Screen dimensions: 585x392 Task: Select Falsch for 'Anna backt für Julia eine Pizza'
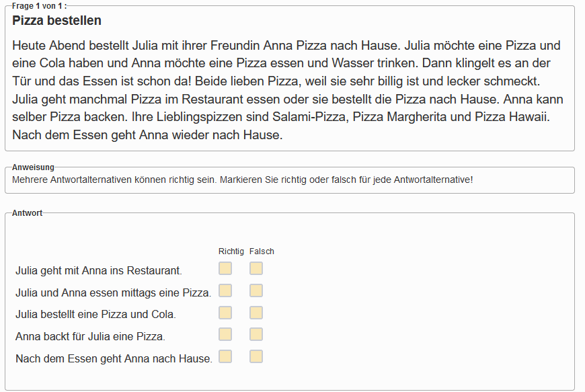click(256, 335)
